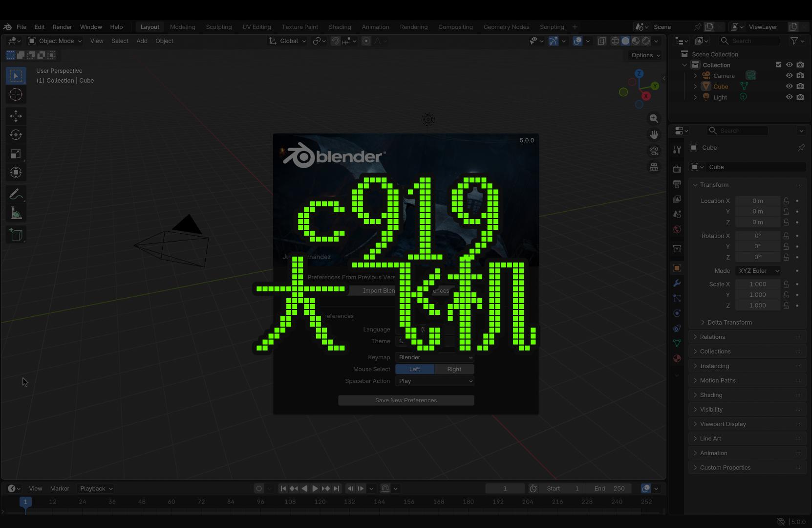The image size is (812, 528).
Task: Open the Physics properties tab icon
Action: [x=677, y=313]
